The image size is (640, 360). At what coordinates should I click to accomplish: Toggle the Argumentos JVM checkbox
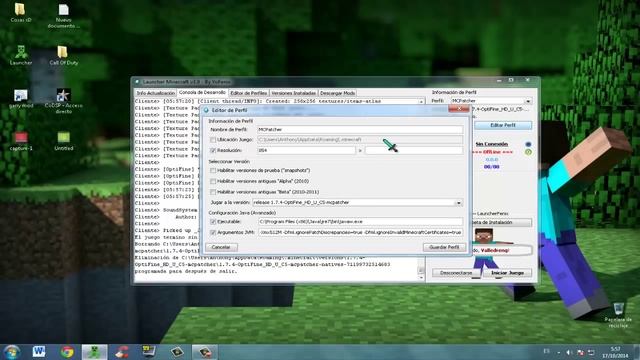(x=213, y=232)
